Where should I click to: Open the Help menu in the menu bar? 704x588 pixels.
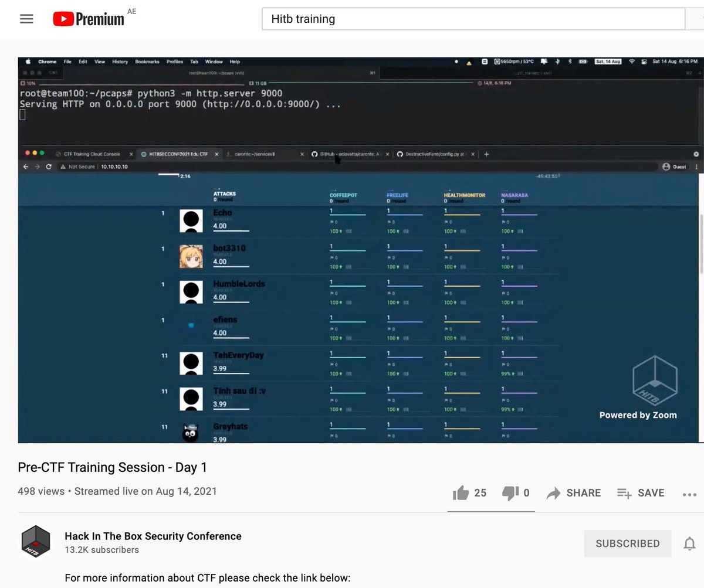[235, 62]
